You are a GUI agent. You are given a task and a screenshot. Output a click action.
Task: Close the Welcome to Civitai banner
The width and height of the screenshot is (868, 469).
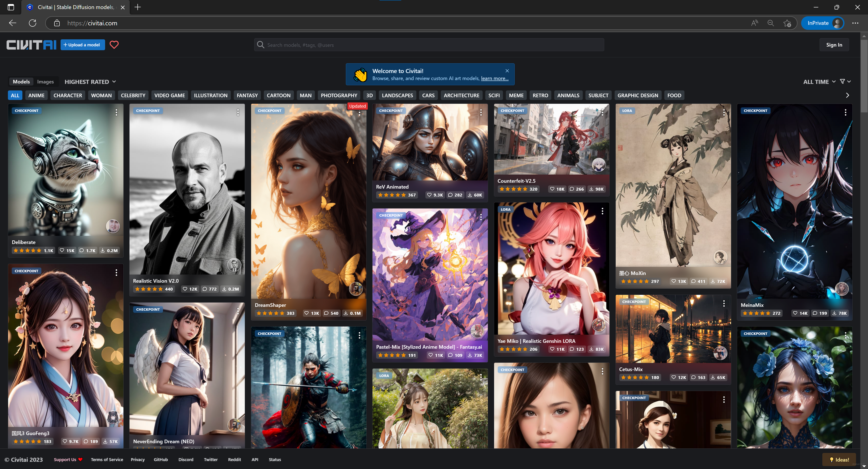click(x=507, y=71)
